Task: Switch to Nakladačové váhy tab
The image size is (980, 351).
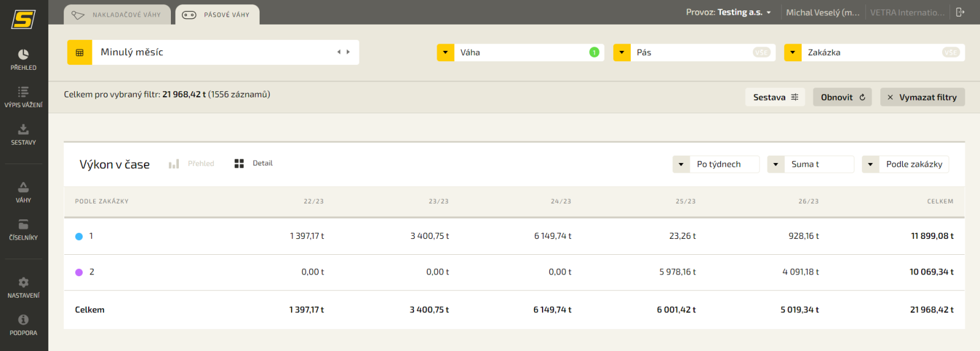Action: [x=117, y=15]
